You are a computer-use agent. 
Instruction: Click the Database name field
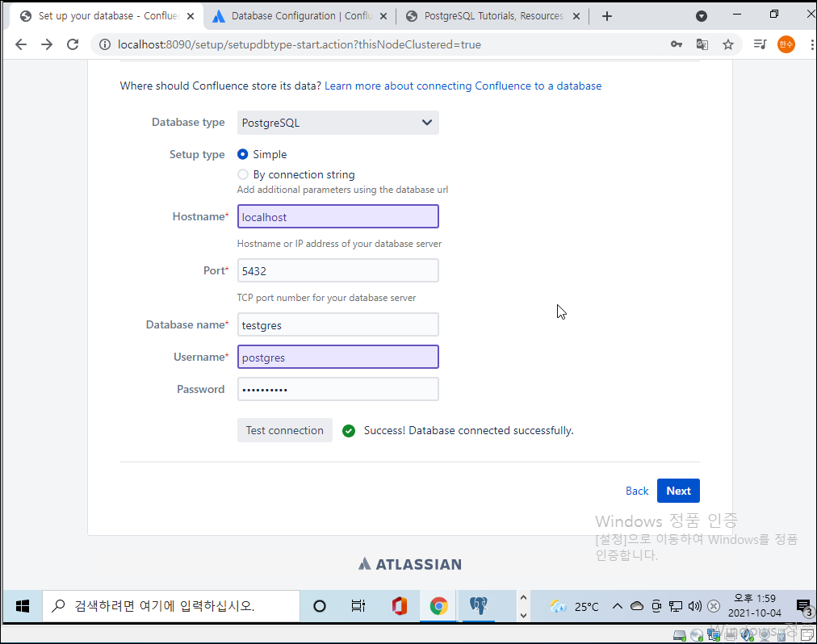click(x=337, y=325)
